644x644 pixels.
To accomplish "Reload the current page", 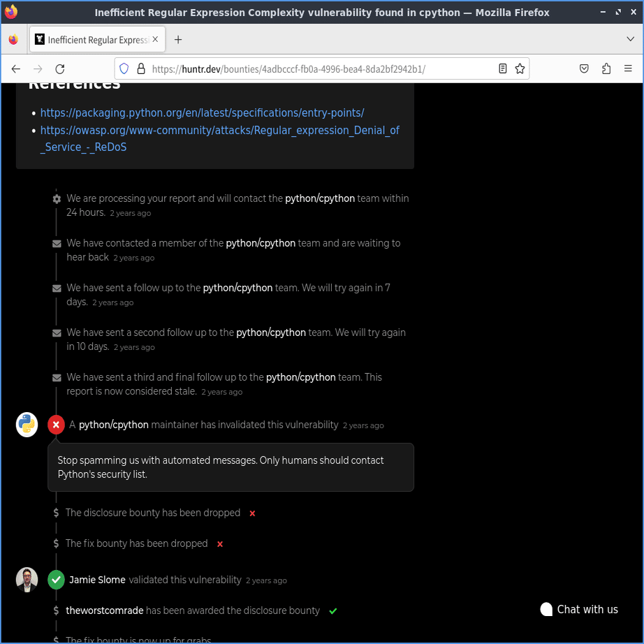I will 60,69.
